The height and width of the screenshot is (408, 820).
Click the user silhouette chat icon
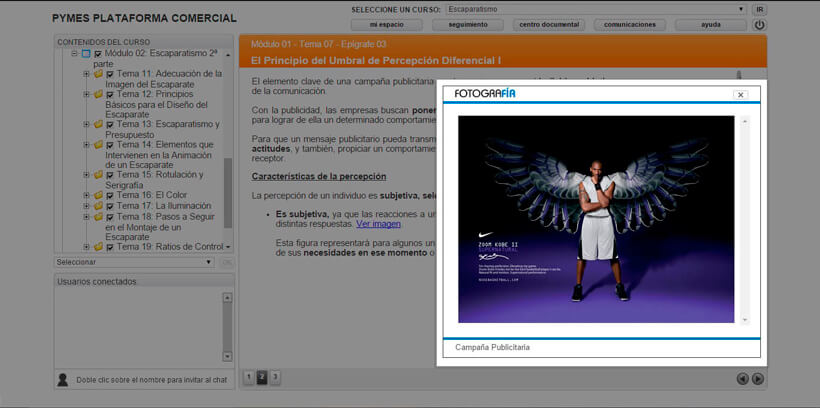[62, 380]
